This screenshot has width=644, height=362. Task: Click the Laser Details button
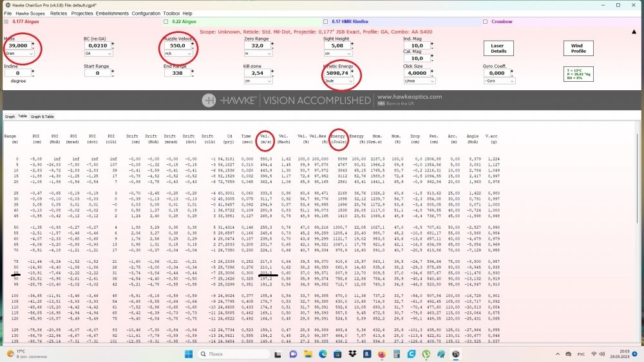tap(498, 48)
